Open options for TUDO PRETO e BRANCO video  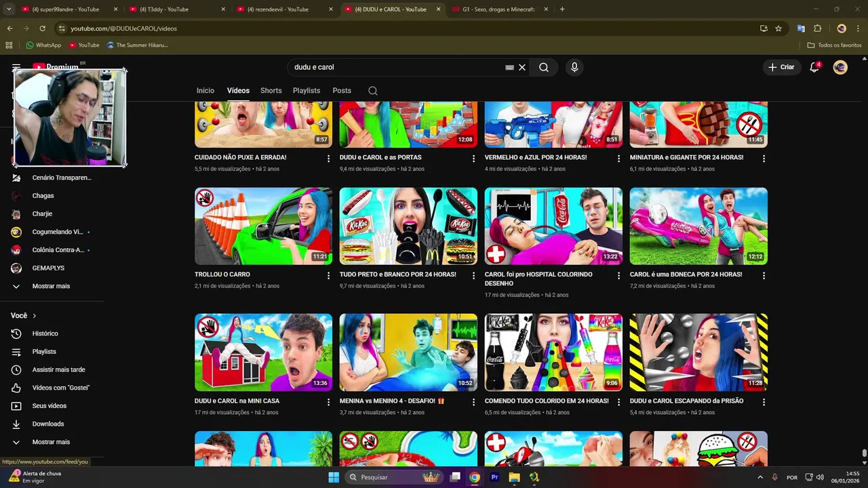[473, 275]
